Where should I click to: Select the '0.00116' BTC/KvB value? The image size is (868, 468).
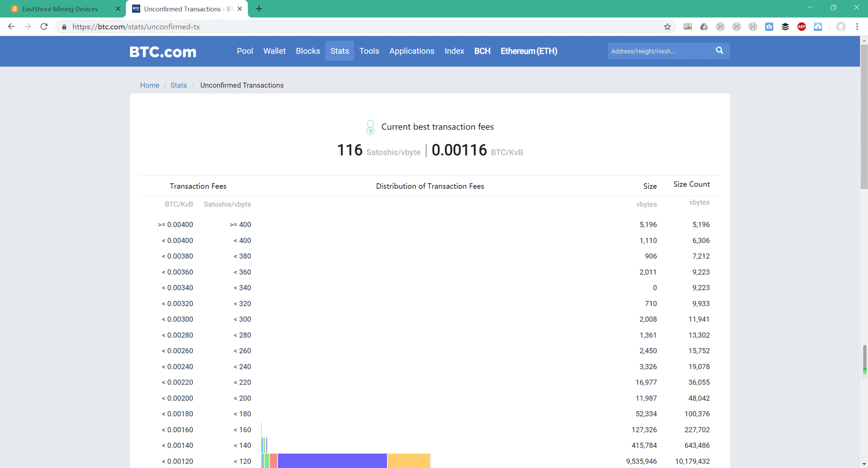[x=459, y=150]
